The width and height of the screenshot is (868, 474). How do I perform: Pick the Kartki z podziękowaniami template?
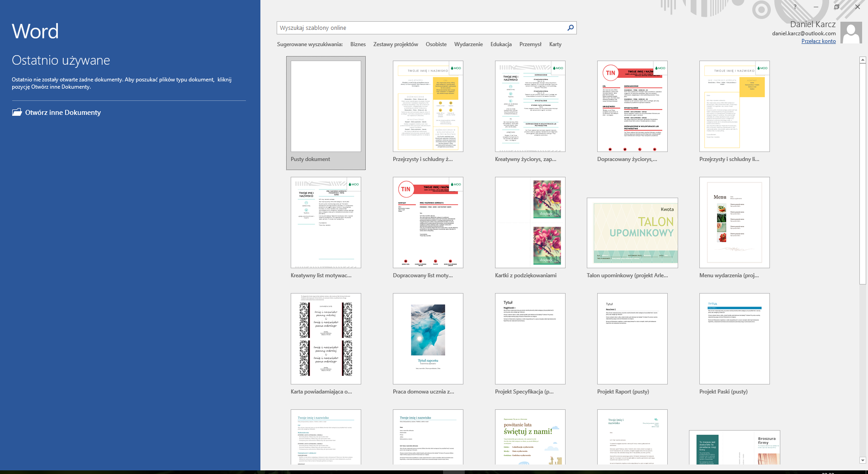coord(530,223)
